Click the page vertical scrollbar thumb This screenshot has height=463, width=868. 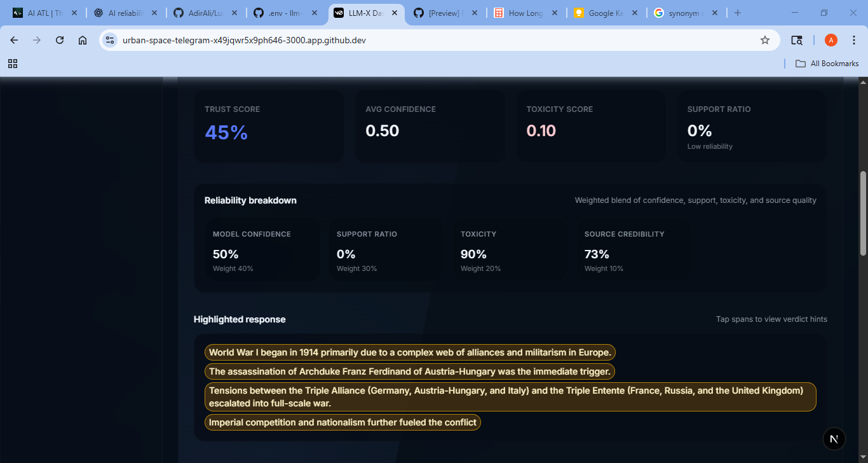click(x=863, y=213)
